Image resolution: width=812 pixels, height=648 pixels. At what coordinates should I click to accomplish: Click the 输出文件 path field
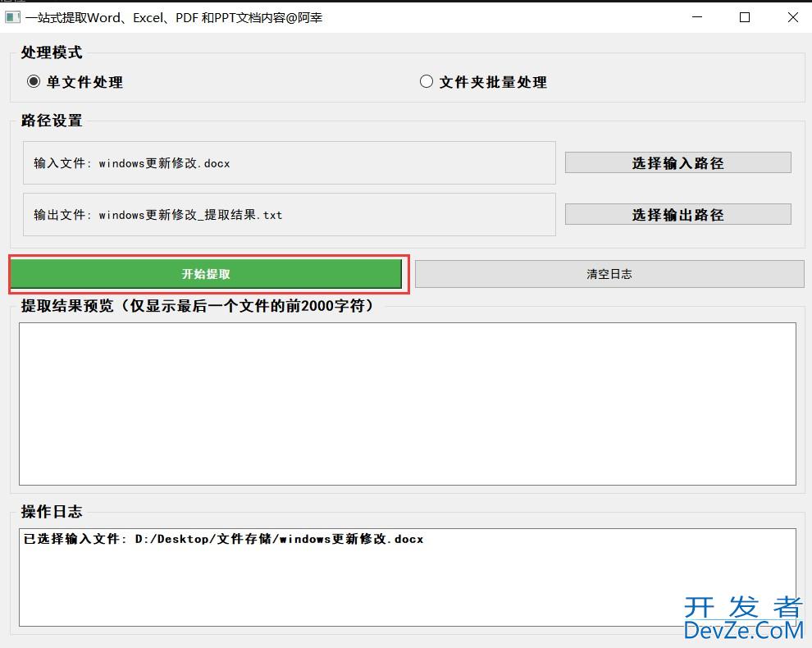289,215
